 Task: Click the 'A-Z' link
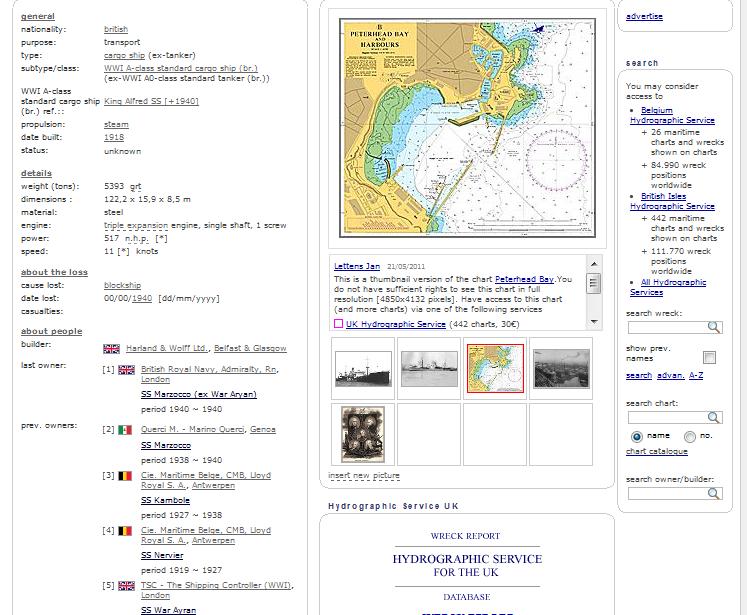click(x=696, y=375)
